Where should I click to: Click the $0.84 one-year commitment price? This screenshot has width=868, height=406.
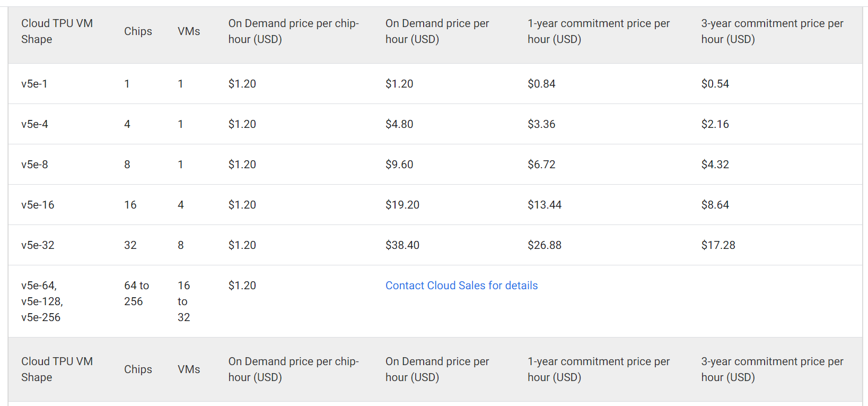click(541, 84)
